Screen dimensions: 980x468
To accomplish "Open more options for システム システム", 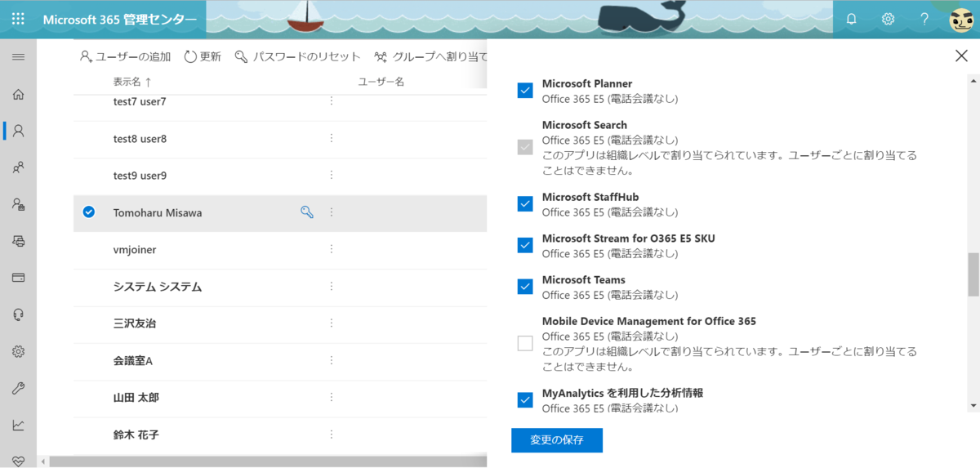I will 332,287.
